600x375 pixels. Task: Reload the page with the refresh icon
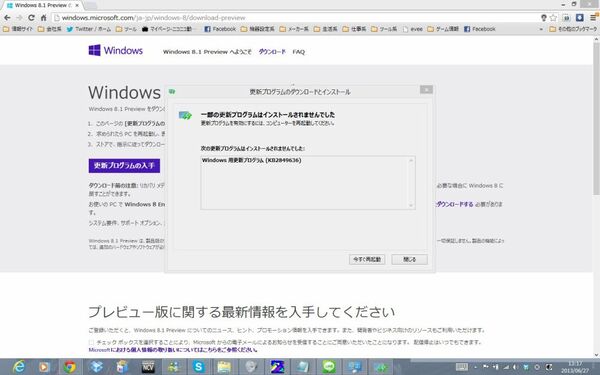[x=31, y=18]
